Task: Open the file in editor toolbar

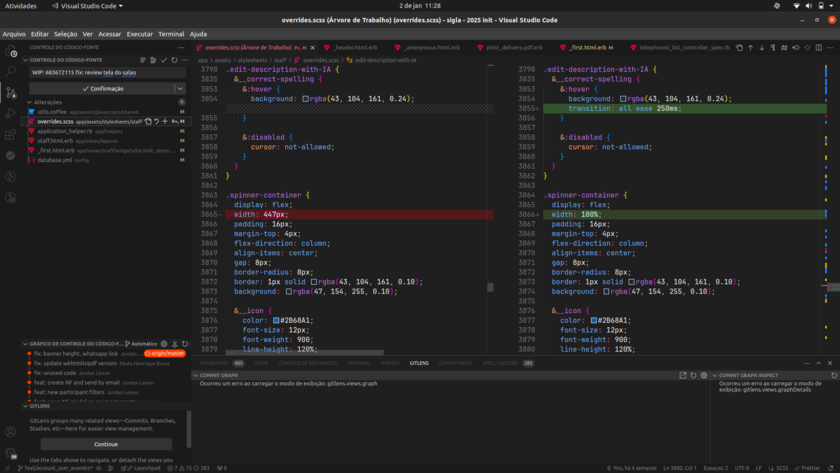Action: click(739, 48)
